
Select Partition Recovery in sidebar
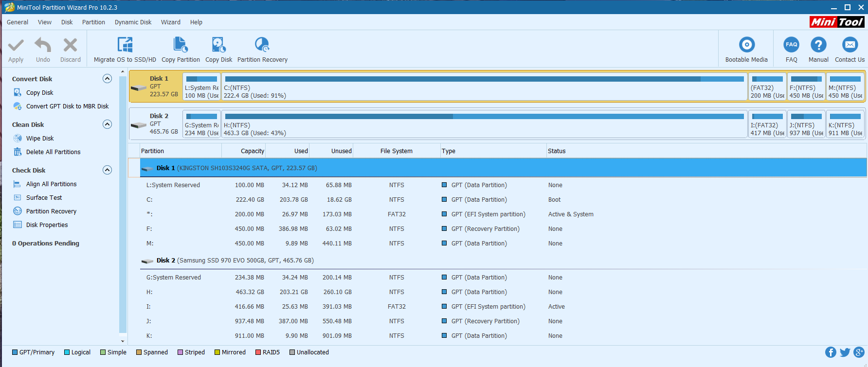click(52, 211)
